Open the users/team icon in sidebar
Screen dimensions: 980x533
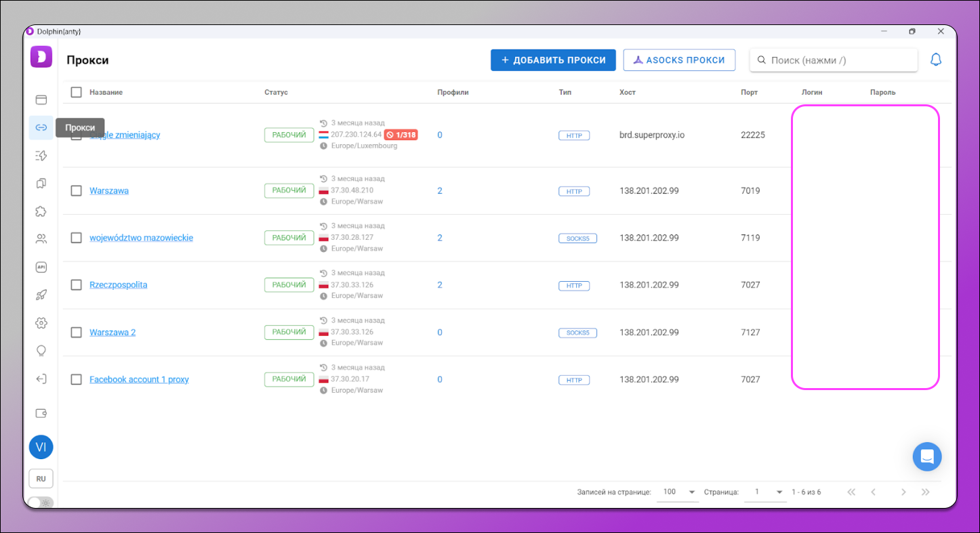41,239
